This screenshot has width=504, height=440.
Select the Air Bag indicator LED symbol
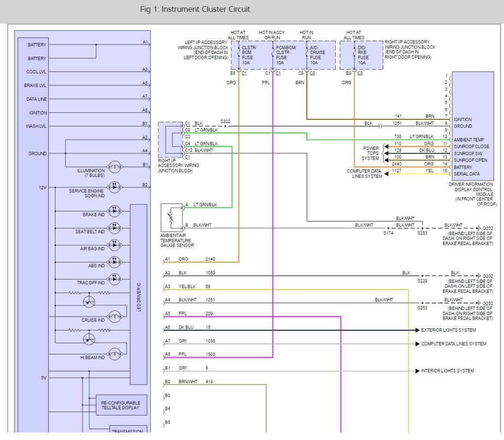pyautogui.click(x=113, y=245)
